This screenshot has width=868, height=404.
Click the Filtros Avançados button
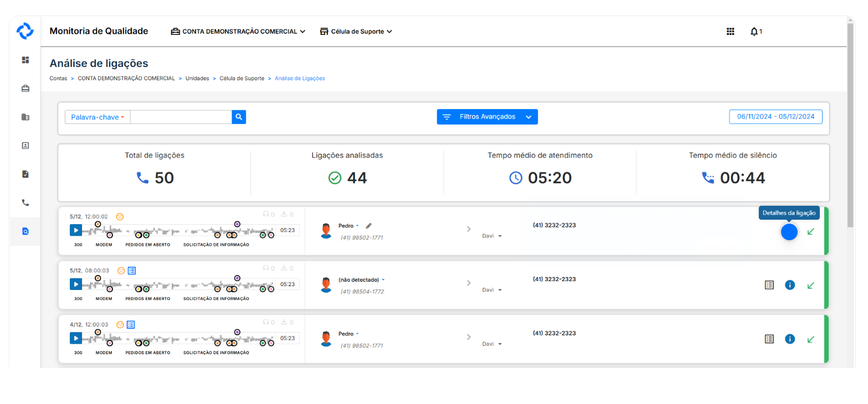click(x=487, y=117)
